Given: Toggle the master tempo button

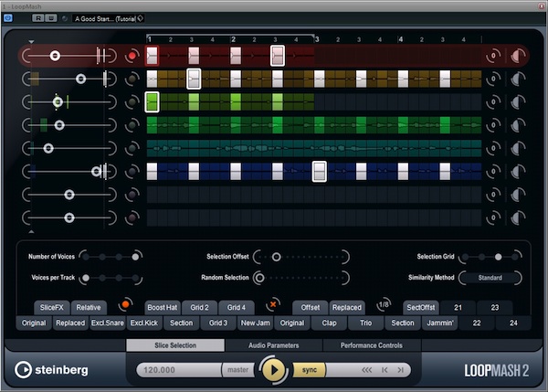Looking at the screenshot, I should click(x=238, y=370).
